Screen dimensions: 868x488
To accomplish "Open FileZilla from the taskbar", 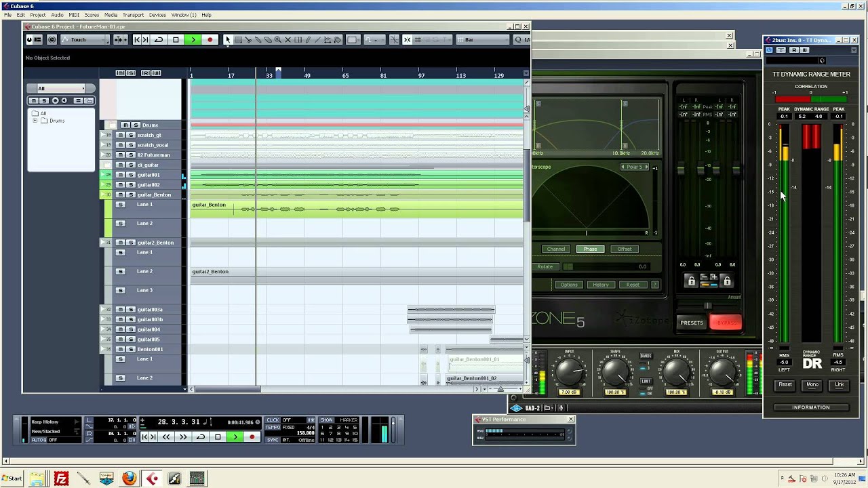I will 61,479.
